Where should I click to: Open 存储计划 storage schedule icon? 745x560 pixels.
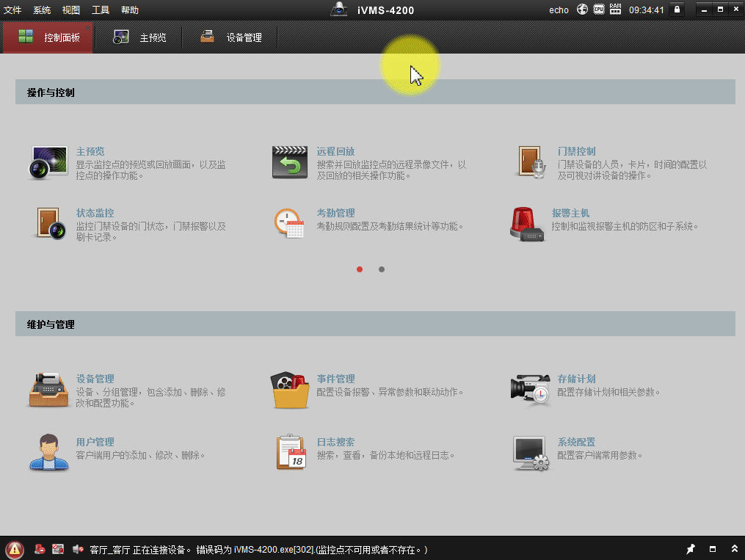[x=531, y=388]
